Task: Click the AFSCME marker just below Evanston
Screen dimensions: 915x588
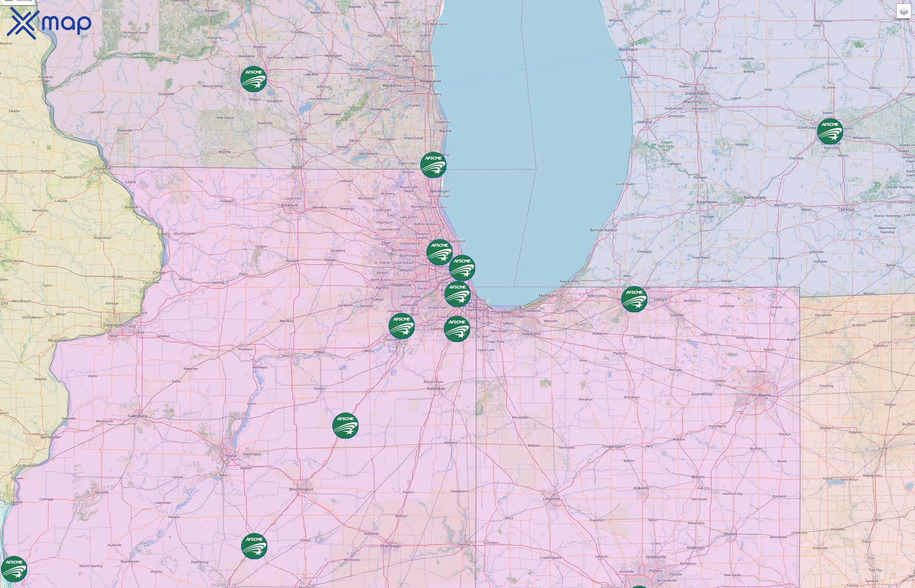Action: pos(439,253)
